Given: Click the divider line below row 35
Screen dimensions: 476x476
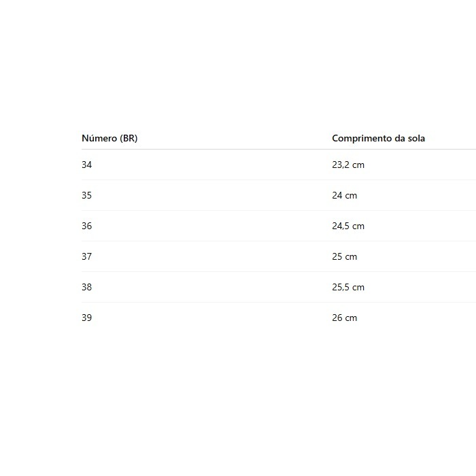Looking at the screenshot, I should point(272,210).
